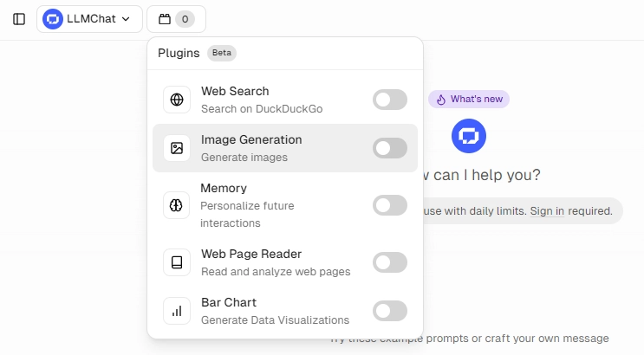Screen dimensions: 644x355
Task: Click the Web Search globe icon
Action: pyautogui.click(x=177, y=100)
